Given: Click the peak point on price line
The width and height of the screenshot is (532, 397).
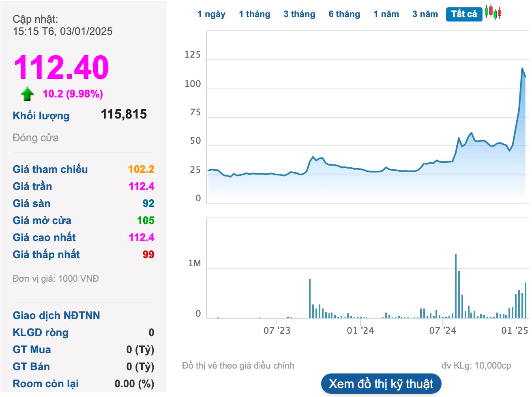Looking at the screenshot, I should (522, 68).
